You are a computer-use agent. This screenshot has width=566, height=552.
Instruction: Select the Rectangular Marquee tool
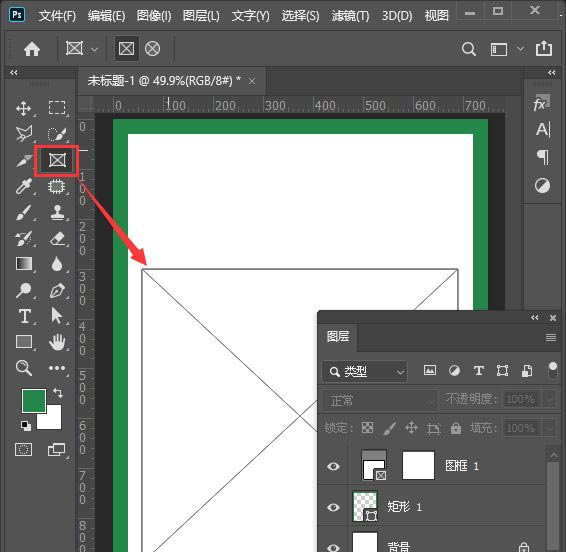57,108
